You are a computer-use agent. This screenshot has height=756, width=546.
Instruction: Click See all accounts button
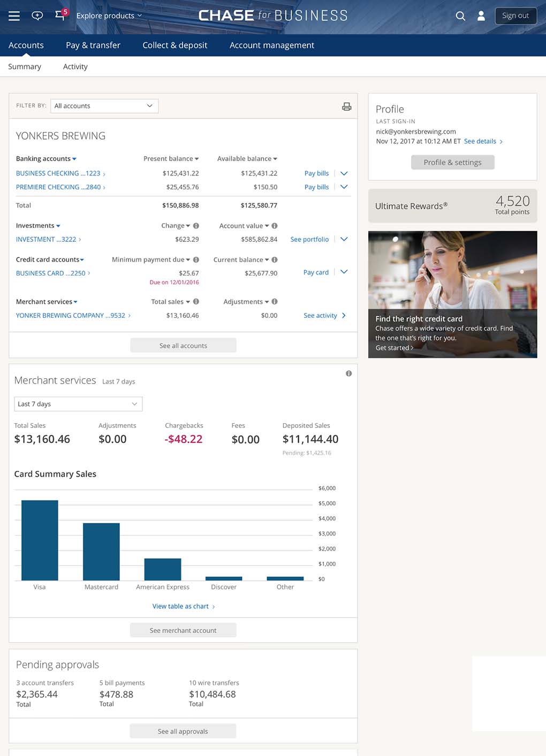(183, 346)
